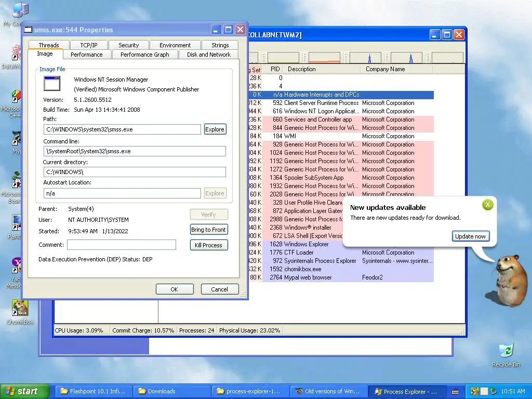Select Client Server Runtime Process row
Image resolution: width=532 pixels, height=399 pixels.
coord(341,103)
